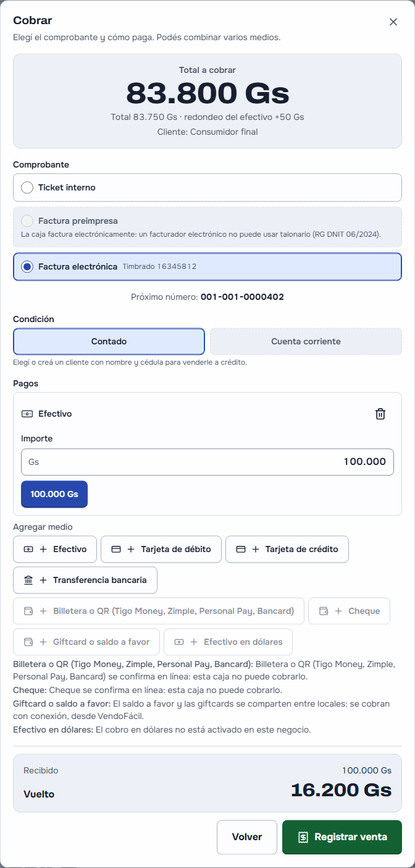Image resolution: width=415 pixels, height=868 pixels.
Task: Click the Volver button
Action: click(247, 837)
